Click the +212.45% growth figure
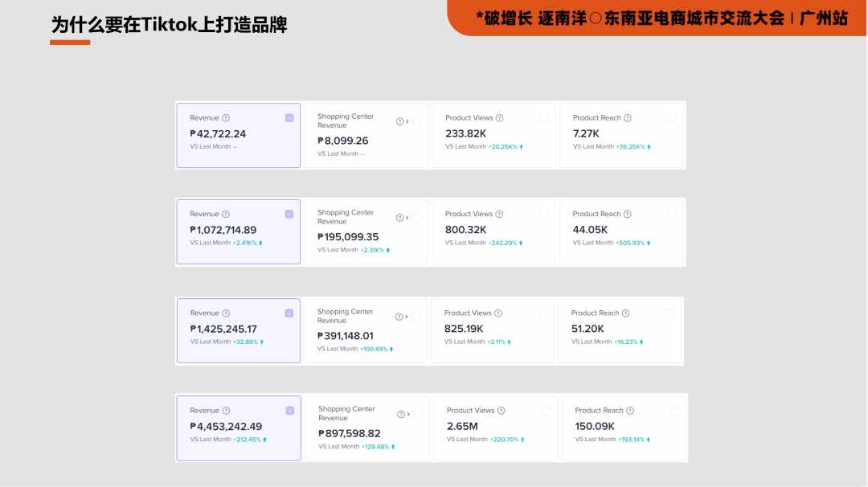This screenshot has width=868, height=487. pos(247,440)
